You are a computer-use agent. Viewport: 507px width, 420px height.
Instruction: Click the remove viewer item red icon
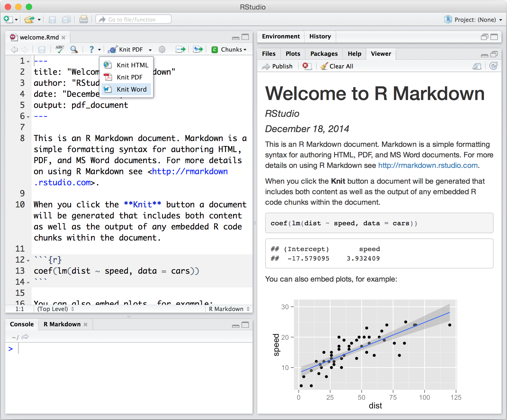tap(306, 66)
